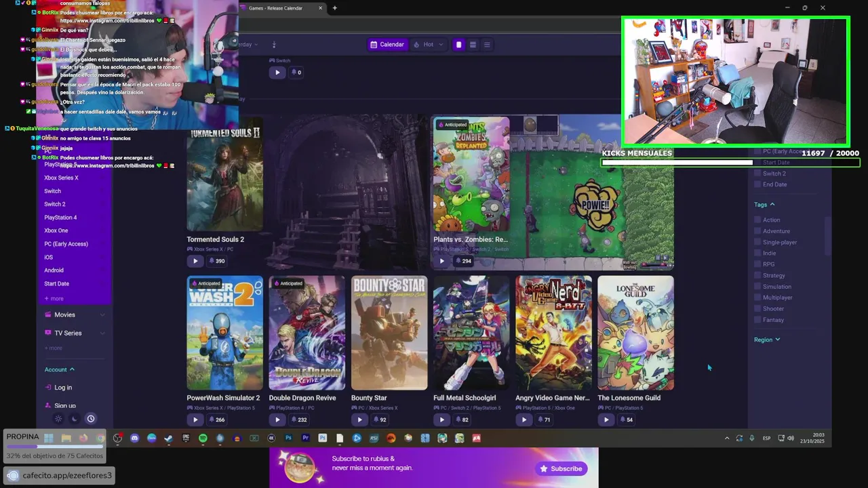Play trailer for Full Metal Schoolgirl
868x488 pixels.
click(441, 420)
